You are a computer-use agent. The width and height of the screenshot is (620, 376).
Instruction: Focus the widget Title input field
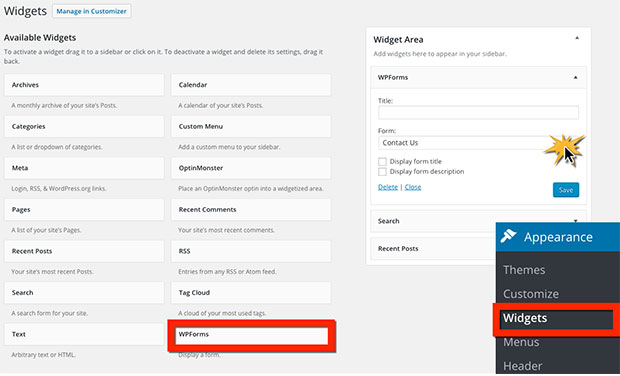pos(478,113)
